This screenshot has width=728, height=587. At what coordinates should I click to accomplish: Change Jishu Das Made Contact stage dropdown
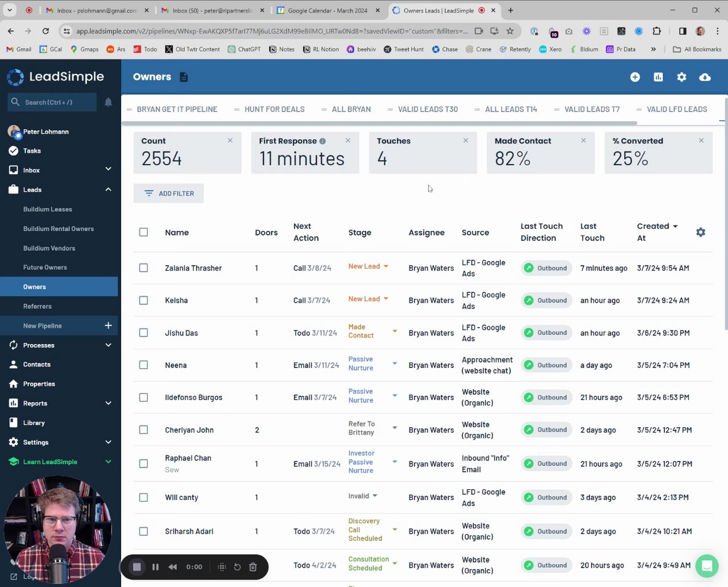(x=395, y=331)
